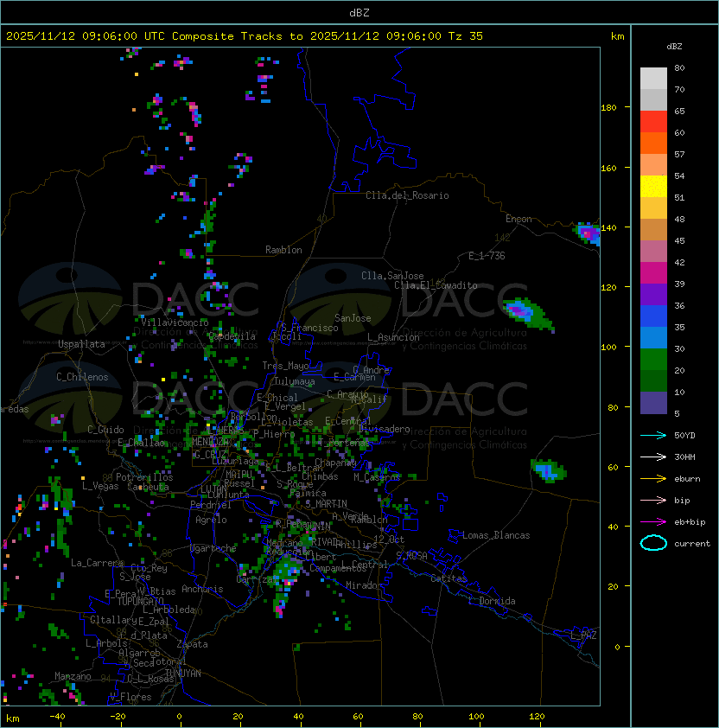This screenshot has width=719, height=728.
Task: Click the 'Anchoris' map label
Action: [x=202, y=589]
